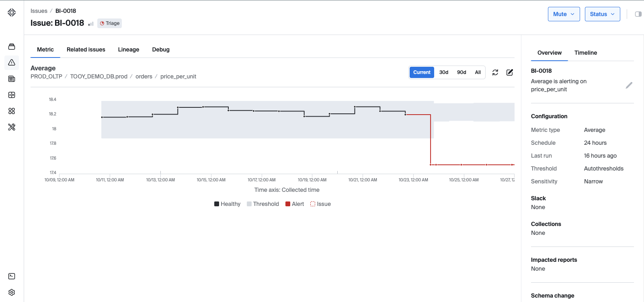644x302 pixels.
Task: Click the Narrow sensitivity value
Action: coord(593,181)
